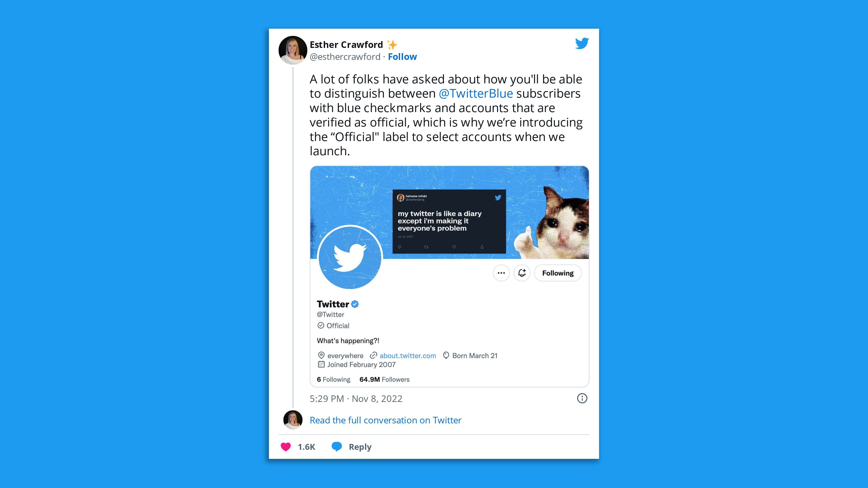Click the info circle icon next to timestamp
This screenshot has width=868, height=488.
(583, 398)
